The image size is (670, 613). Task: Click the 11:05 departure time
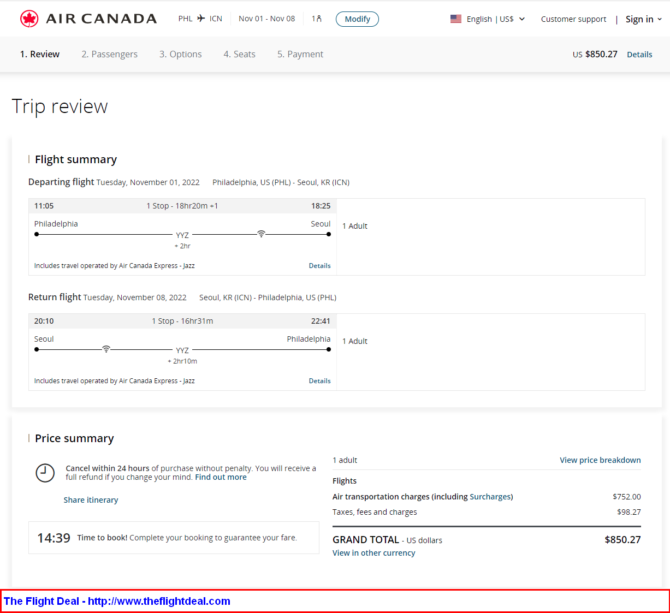point(44,206)
